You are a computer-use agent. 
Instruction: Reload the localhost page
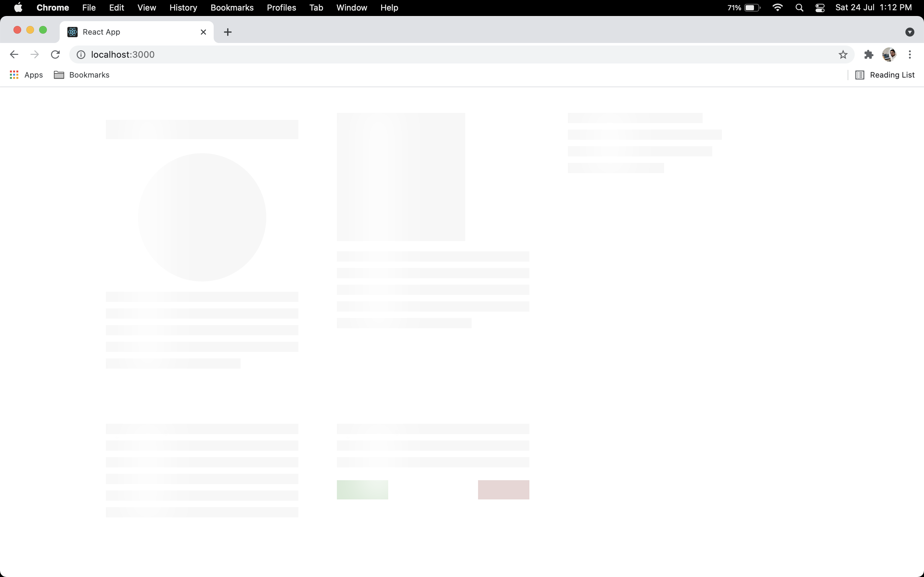click(56, 54)
